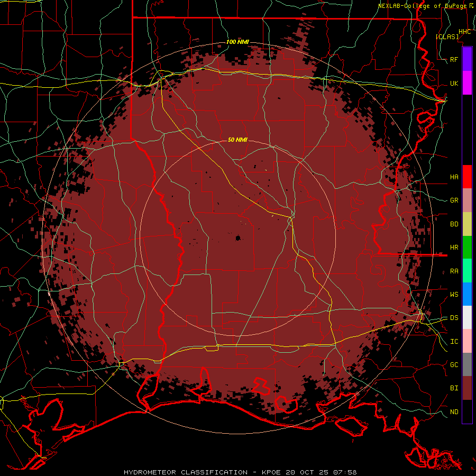
Task: Click the HR legend label
Action: pyautogui.click(x=454, y=248)
